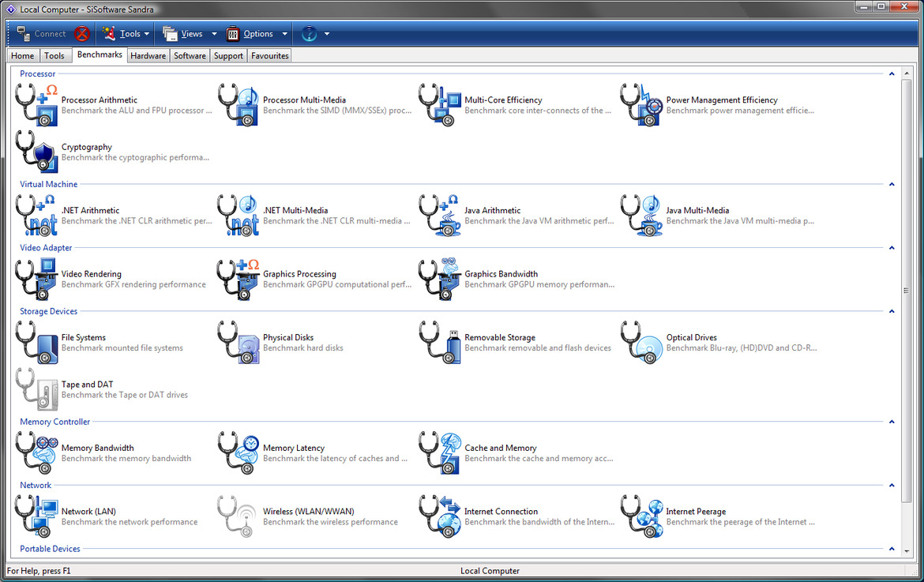This screenshot has width=924, height=582.
Task: Collapse the Video Adapter section
Action: [x=892, y=248]
